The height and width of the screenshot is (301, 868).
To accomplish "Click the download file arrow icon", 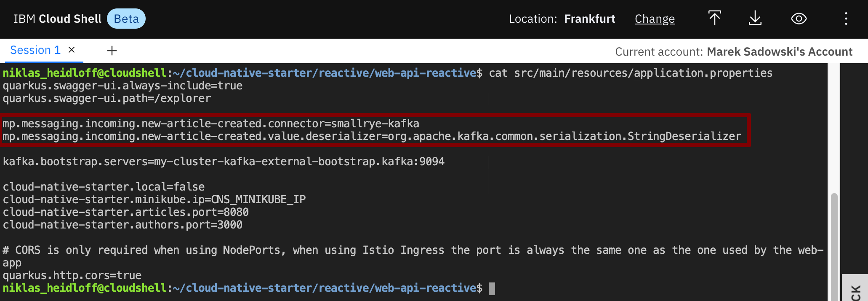I will click(755, 19).
